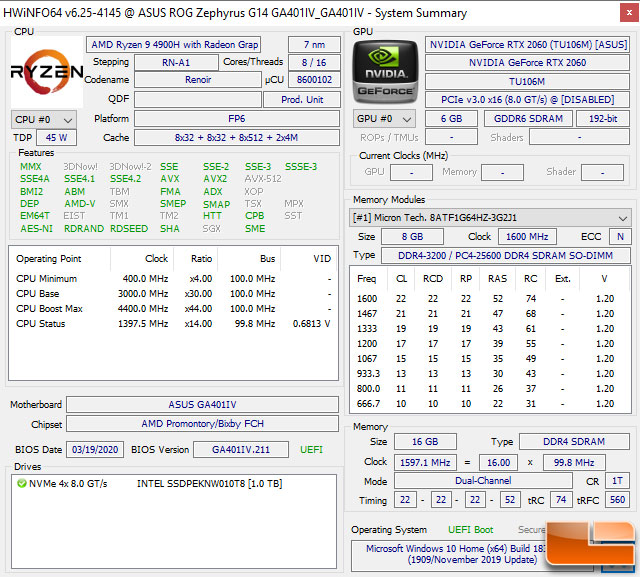Click the DDR4-3200 / PC4-25600 type field

pos(505,255)
